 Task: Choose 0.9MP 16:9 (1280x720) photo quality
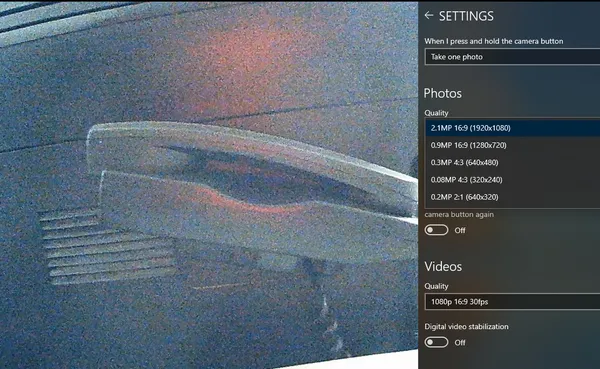[513, 145]
